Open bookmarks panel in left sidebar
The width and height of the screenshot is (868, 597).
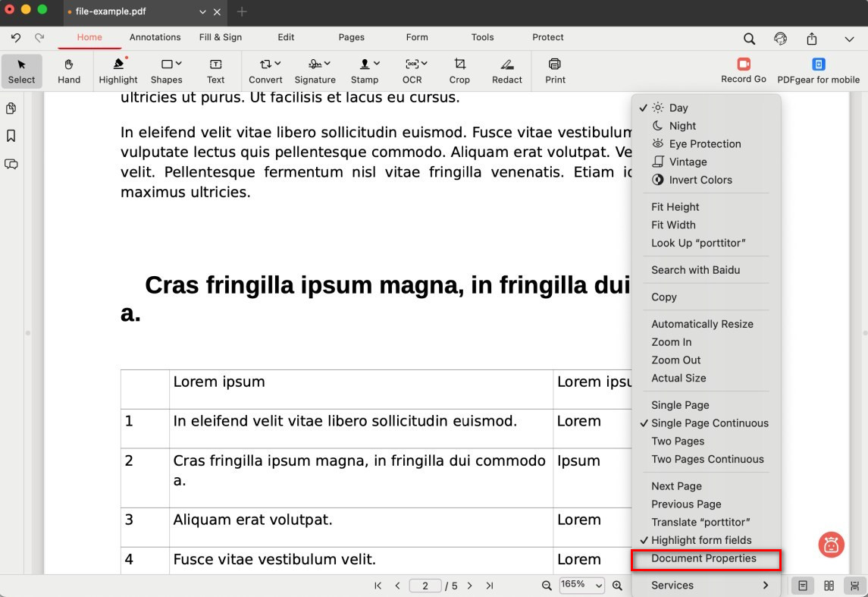tap(11, 136)
